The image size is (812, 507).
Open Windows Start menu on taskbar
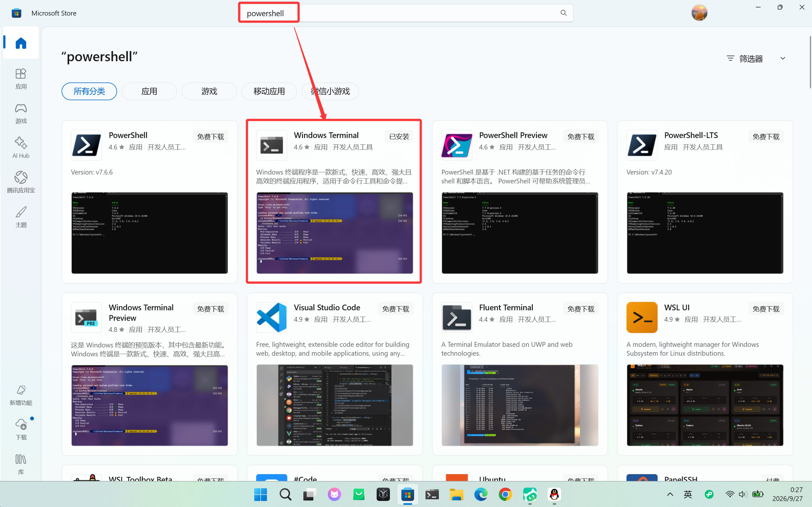tap(261, 494)
